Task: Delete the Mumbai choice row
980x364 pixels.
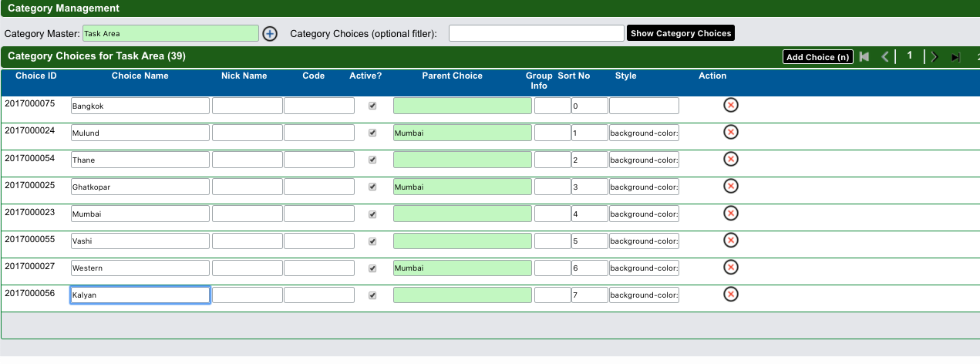Action: pyautogui.click(x=731, y=213)
